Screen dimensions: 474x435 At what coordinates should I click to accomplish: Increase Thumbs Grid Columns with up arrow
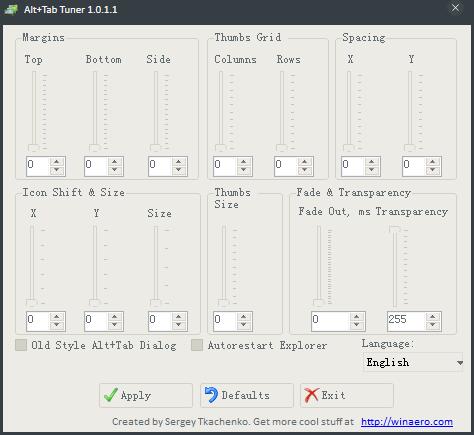[244, 162]
